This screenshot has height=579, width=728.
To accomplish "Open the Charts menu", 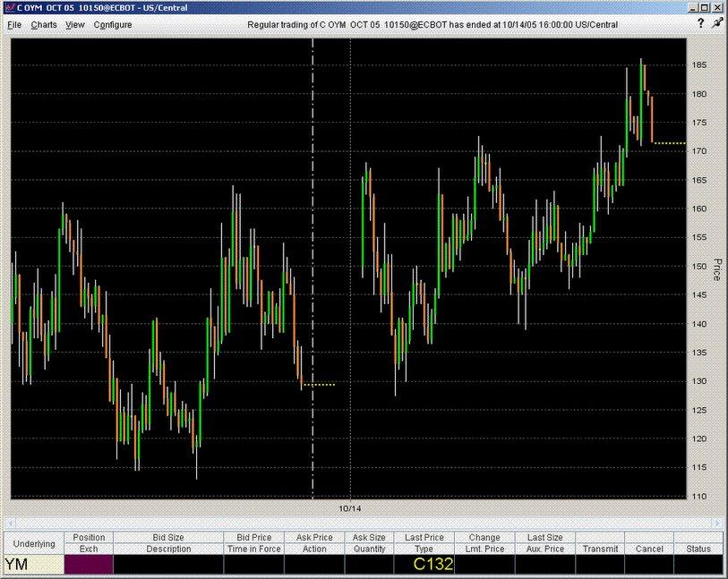I will [x=44, y=24].
